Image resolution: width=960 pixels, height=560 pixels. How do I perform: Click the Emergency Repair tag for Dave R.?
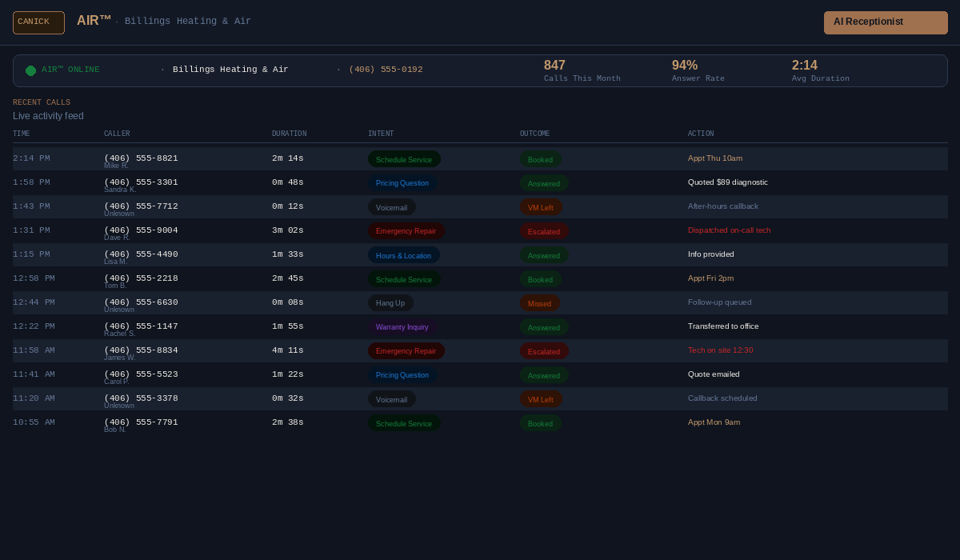coord(406,231)
